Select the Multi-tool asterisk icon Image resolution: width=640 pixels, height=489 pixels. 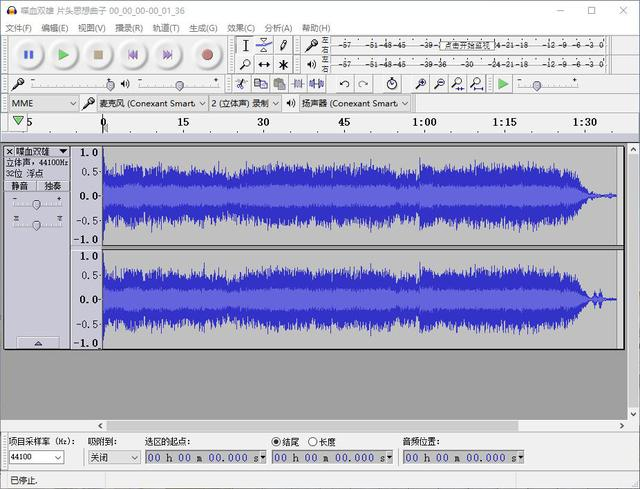[x=283, y=64]
